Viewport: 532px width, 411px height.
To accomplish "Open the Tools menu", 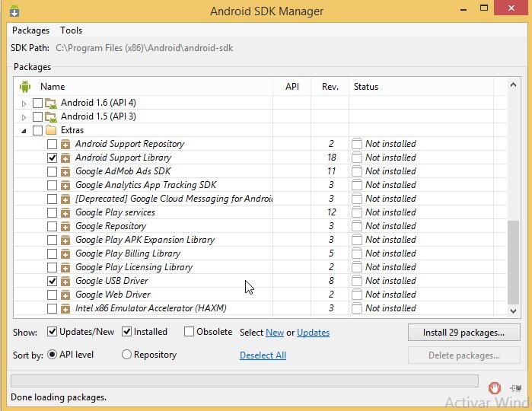I will (72, 30).
